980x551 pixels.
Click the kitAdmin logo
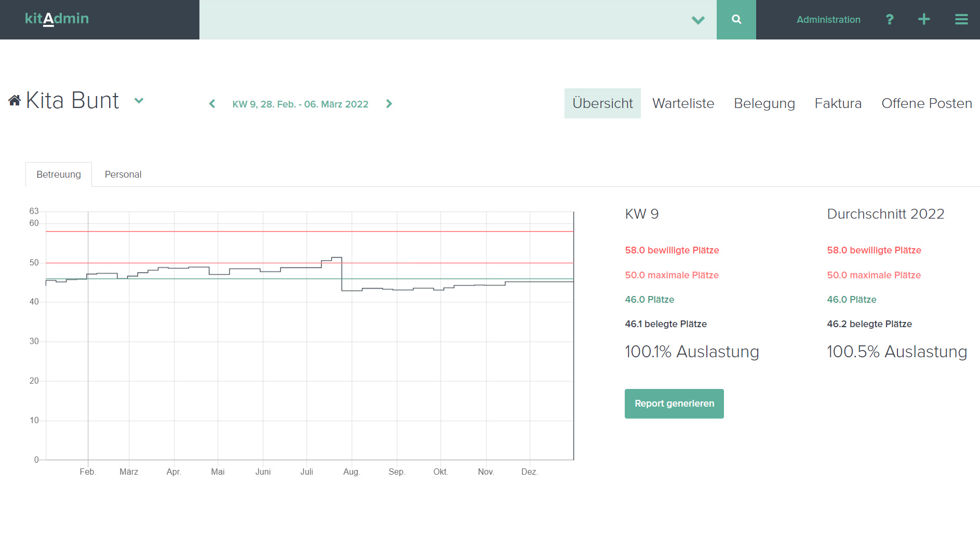(57, 19)
